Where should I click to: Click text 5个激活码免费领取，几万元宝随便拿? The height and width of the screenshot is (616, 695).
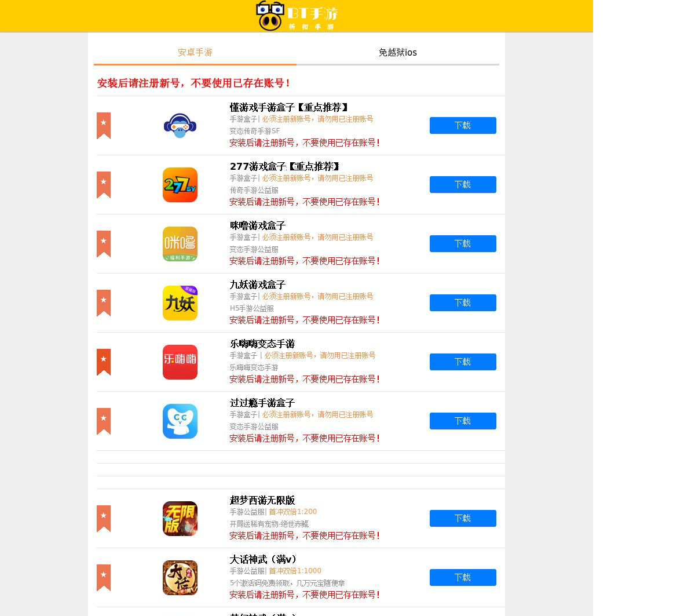click(287, 583)
